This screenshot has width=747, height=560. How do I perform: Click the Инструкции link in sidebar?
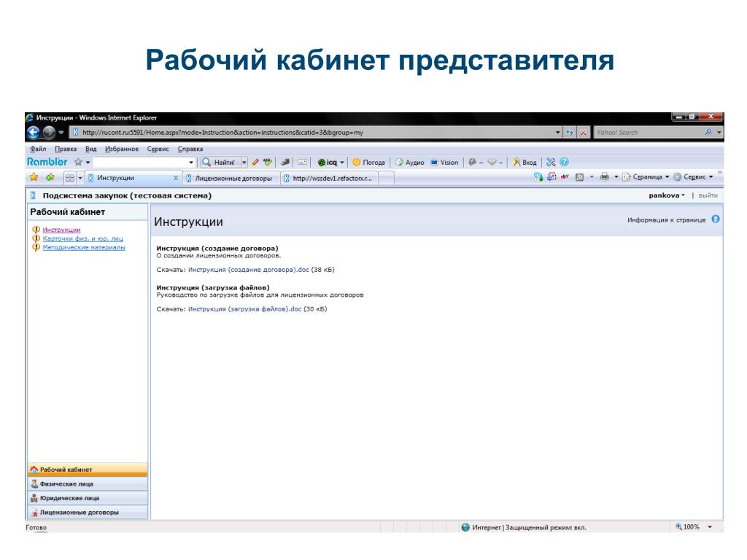pos(61,230)
